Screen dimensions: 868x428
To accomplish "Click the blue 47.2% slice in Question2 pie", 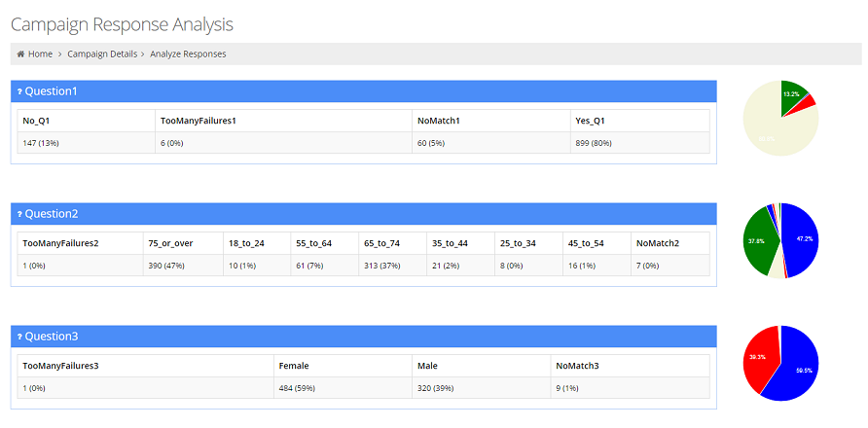I will (x=802, y=238).
